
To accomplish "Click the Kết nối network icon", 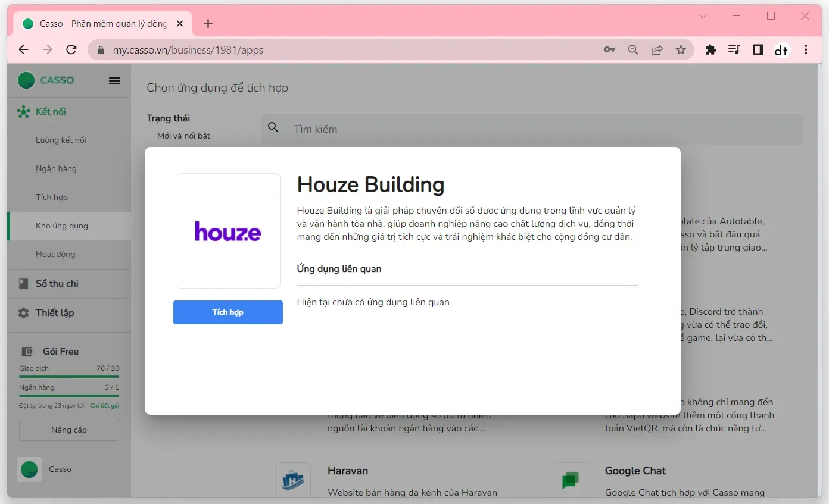I will (x=24, y=112).
